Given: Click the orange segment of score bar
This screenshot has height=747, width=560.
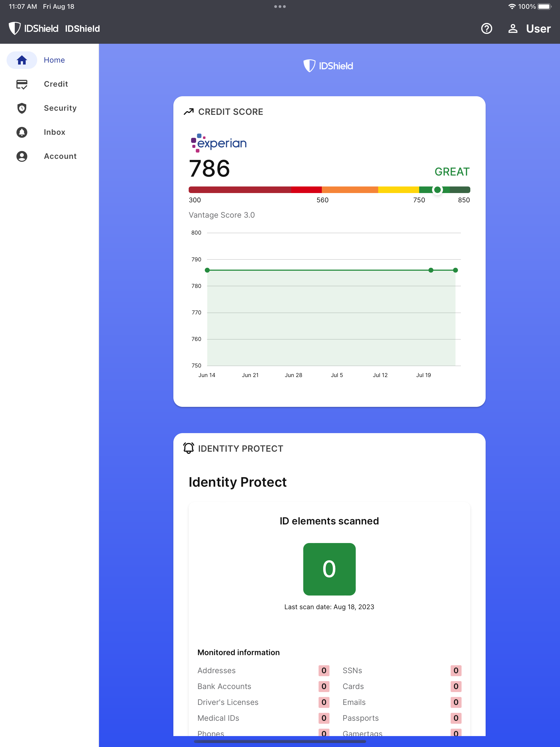Looking at the screenshot, I should point(350,190).
